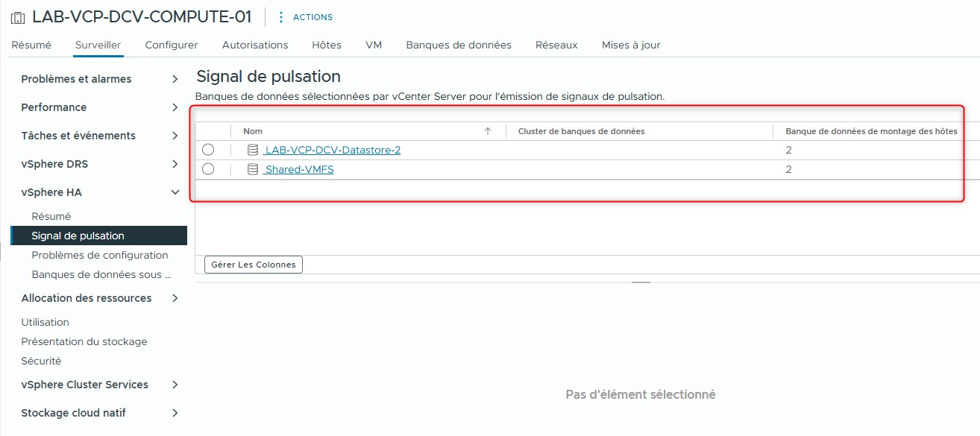Select the radio button for Shared-VMFS
Screen dimensions: 980x436
[x=207, y=169]
